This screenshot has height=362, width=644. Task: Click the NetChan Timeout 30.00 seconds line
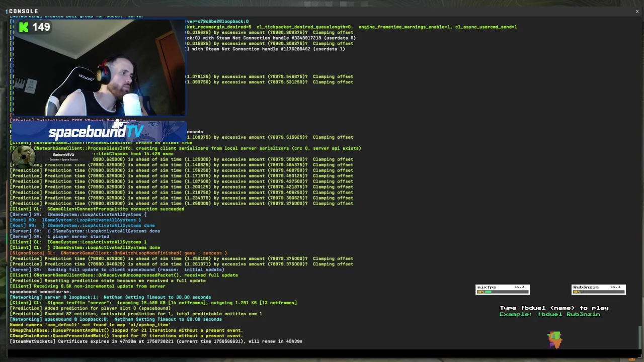(x=110, y=297)
